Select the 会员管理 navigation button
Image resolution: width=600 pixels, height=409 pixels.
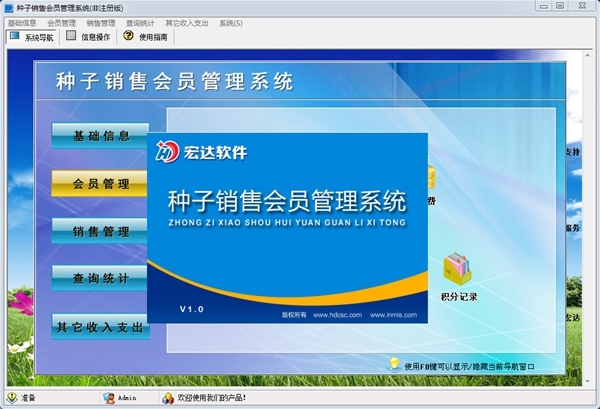coord(99,184)
